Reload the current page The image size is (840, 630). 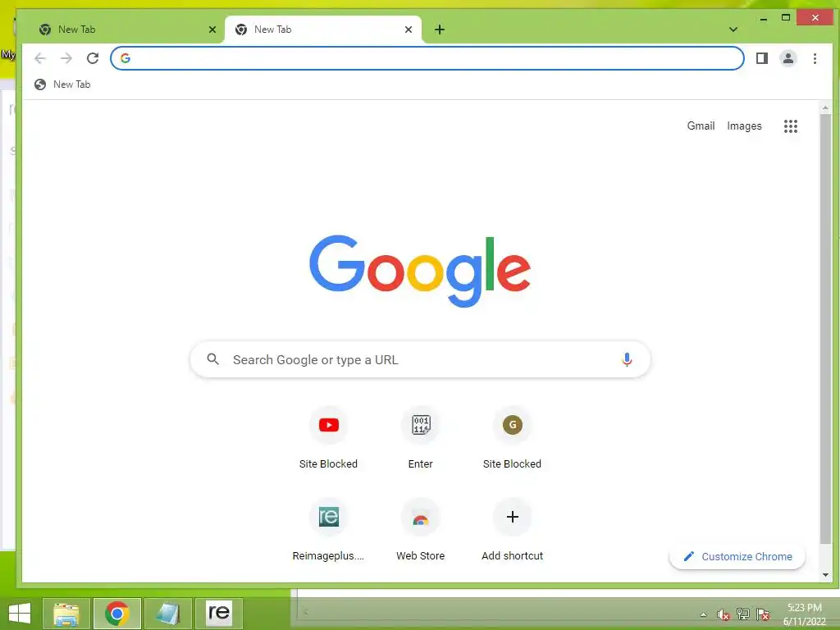pos(93,58)
